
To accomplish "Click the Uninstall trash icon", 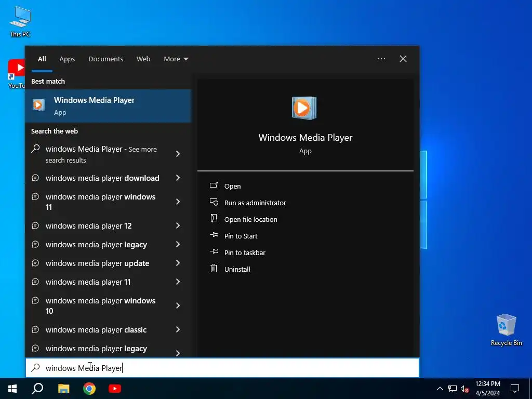I will click(214, 269).
